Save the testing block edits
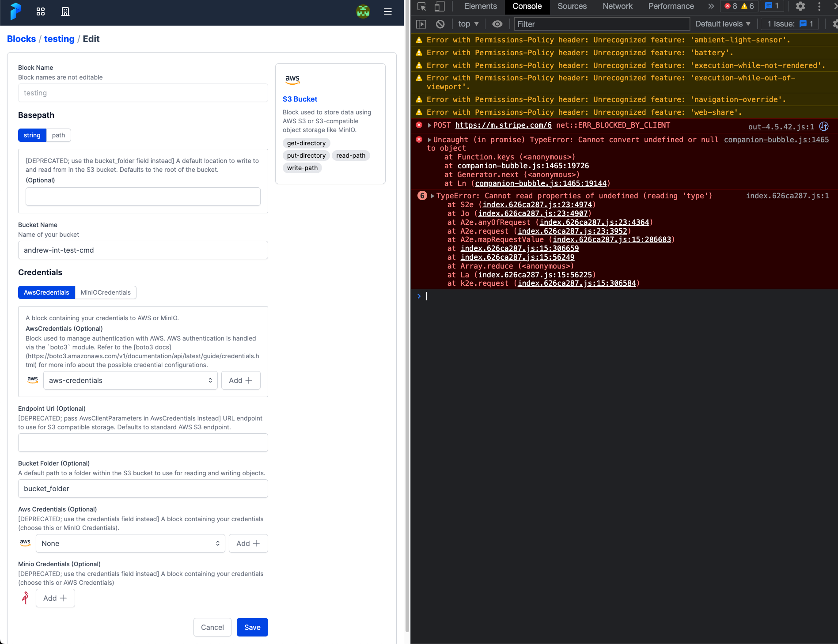838x644 pixels. click(252, 627)
